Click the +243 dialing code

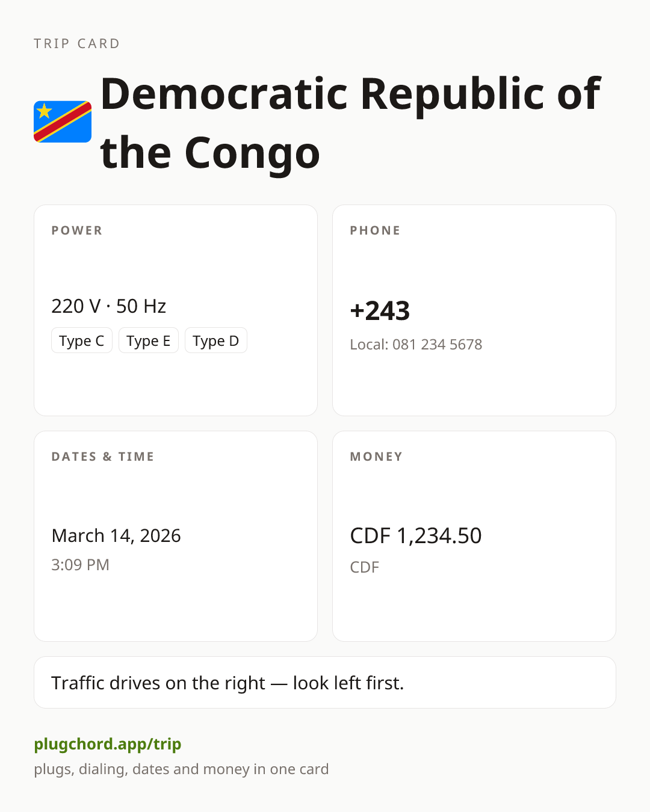pyautogui.click(x=380, y=311)
